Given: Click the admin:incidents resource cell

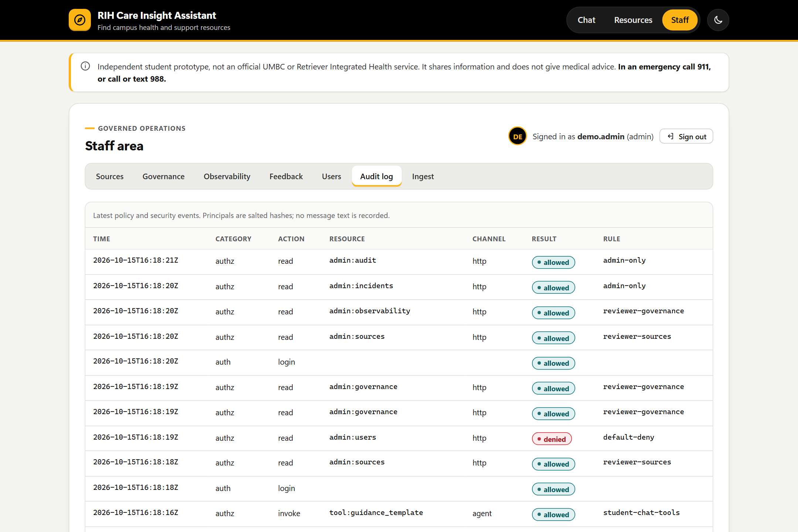Looking at the screenshot, I should click(361, 286).
